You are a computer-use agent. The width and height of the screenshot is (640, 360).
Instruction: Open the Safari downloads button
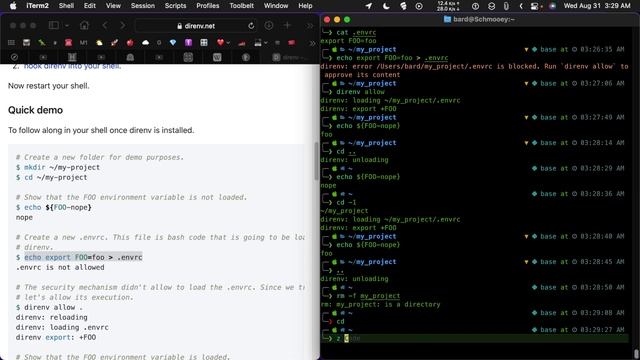(269, 25)
